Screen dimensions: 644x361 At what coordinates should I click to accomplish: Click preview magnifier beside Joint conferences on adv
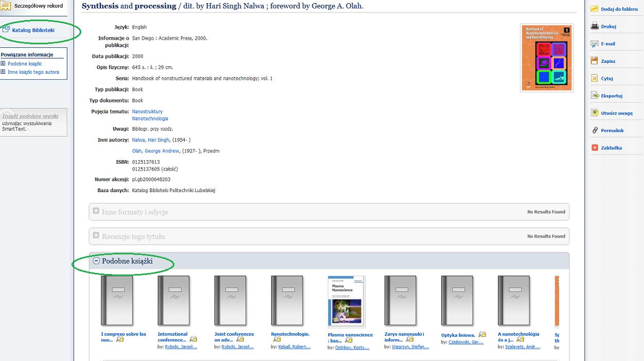pyautogui.click(x=240, y=339)
